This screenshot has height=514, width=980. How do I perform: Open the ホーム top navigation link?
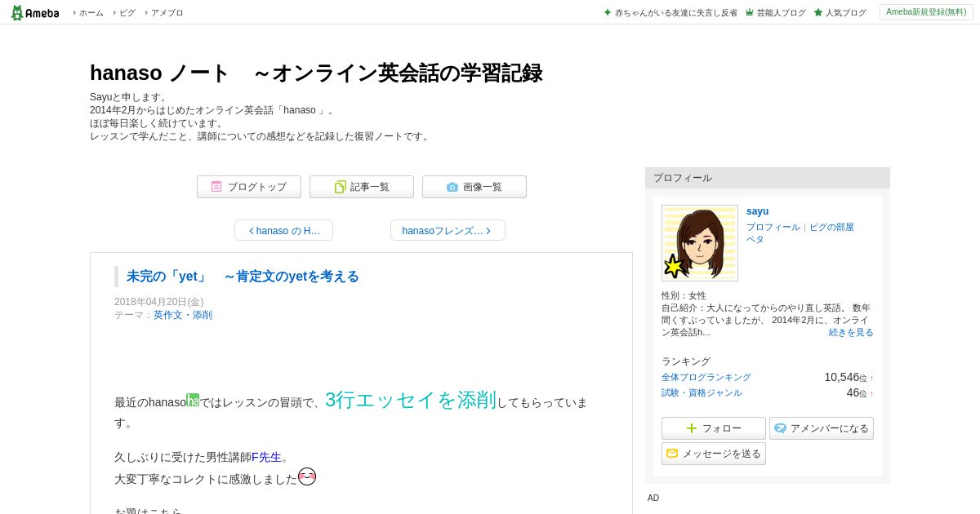click(x=91, y=13)
